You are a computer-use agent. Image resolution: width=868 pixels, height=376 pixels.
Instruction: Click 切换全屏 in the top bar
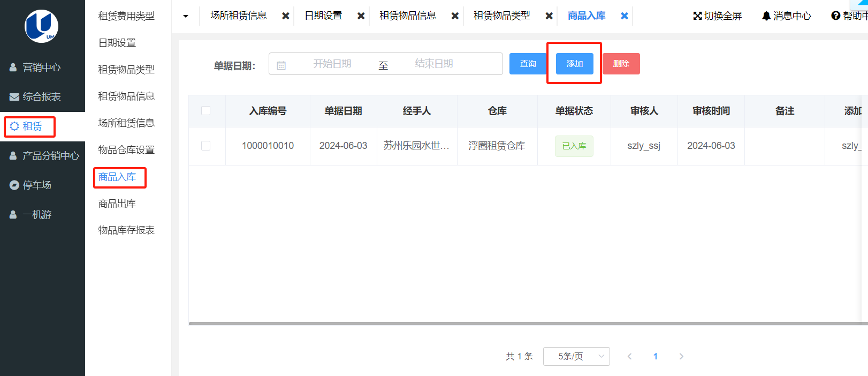click(x=723, y=16)
